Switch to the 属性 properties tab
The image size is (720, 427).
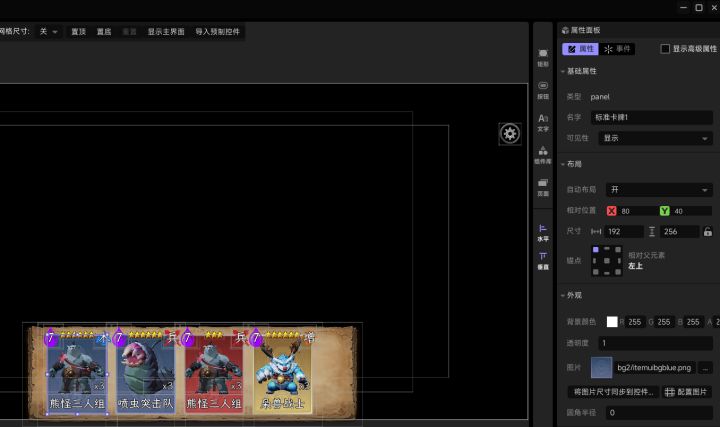(x=581, y=48)
